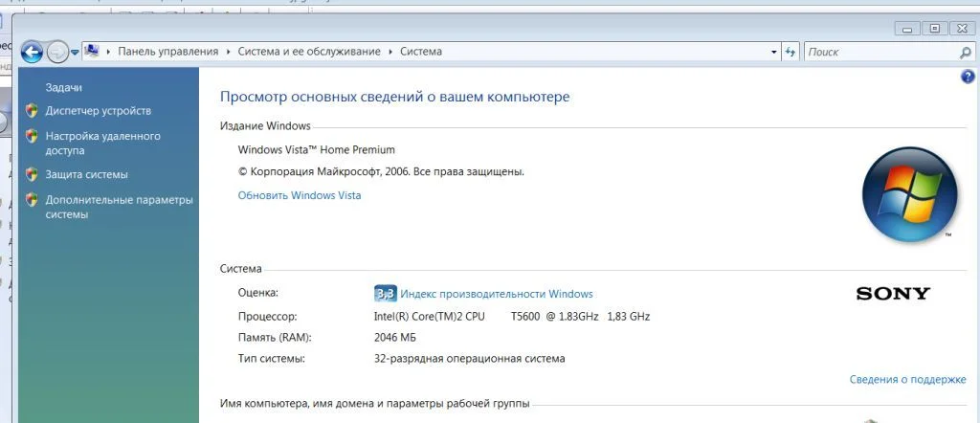This screenshot has width=980, height=423.
Task: Click inside the Поиск search field
Action: click(x=881, y=52)
